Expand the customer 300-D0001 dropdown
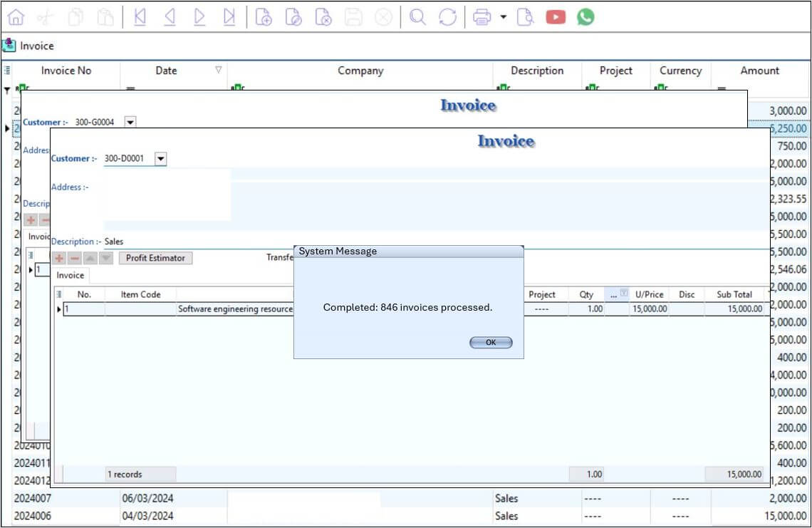812x528 pixels. click(161, 159)
